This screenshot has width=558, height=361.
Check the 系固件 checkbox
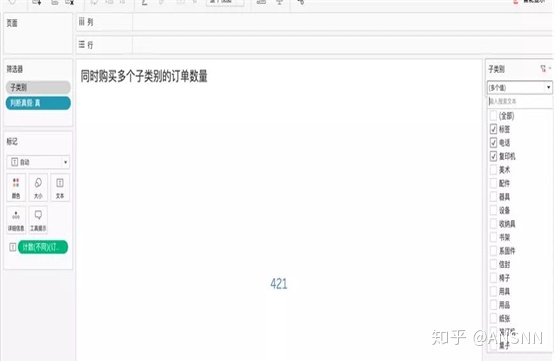click(x=493, y=251)
